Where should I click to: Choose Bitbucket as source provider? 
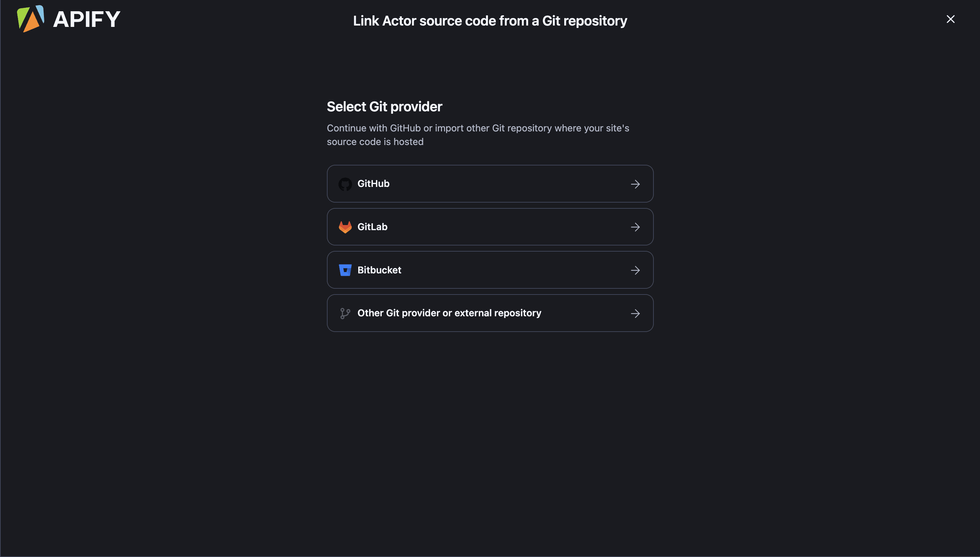(490, 270)
